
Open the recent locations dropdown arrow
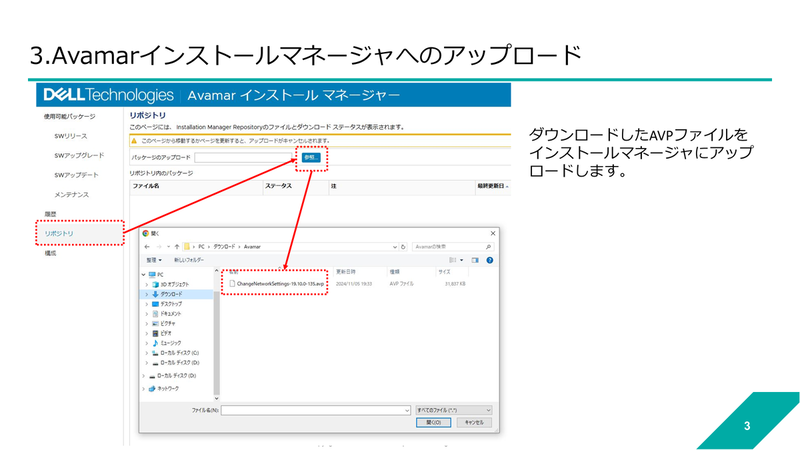[x=168, y=247]
